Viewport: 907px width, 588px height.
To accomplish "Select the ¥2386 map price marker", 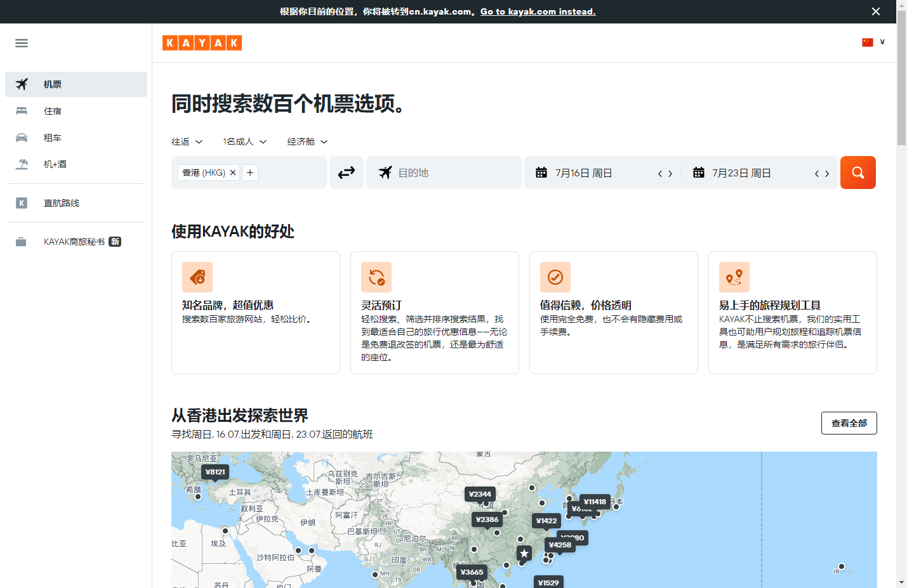I will tap(487, 519).
